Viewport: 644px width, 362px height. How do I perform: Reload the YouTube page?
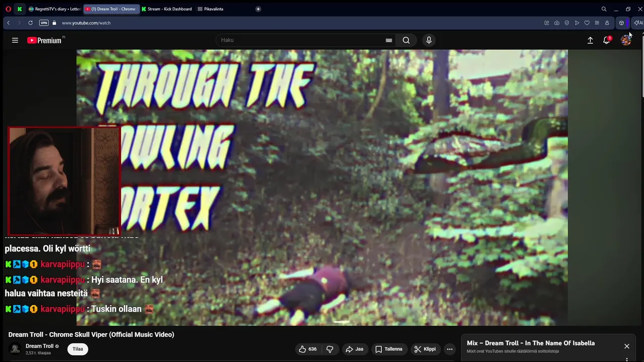pos(30,23)
